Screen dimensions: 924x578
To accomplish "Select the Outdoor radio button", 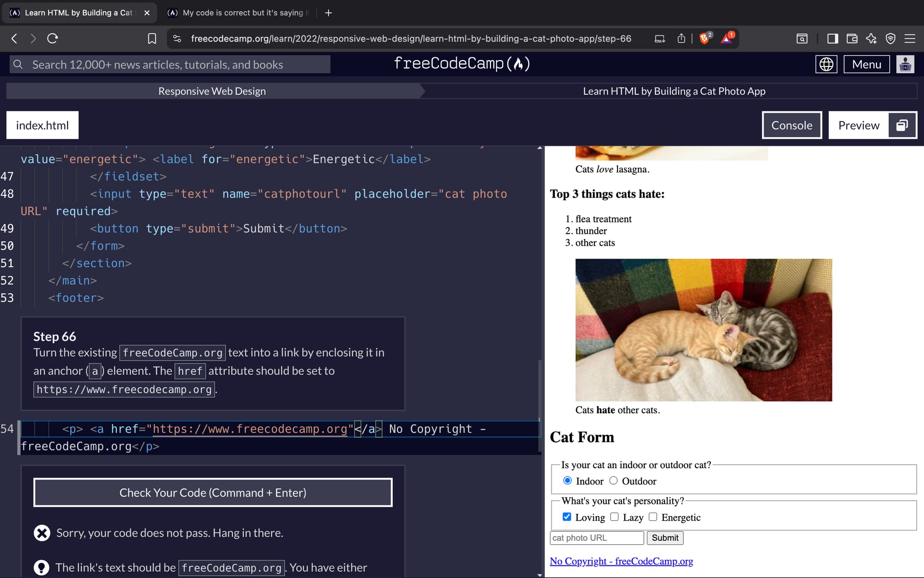I will coord(613,480).
